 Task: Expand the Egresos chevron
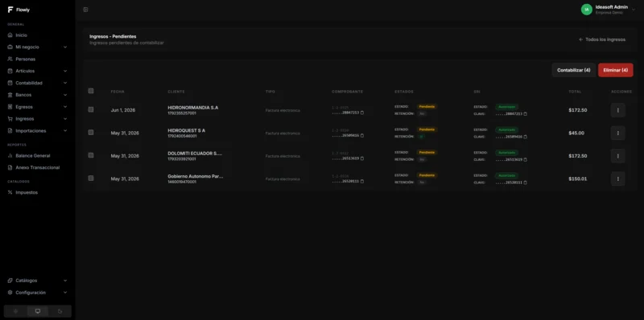tap(65, 107)
